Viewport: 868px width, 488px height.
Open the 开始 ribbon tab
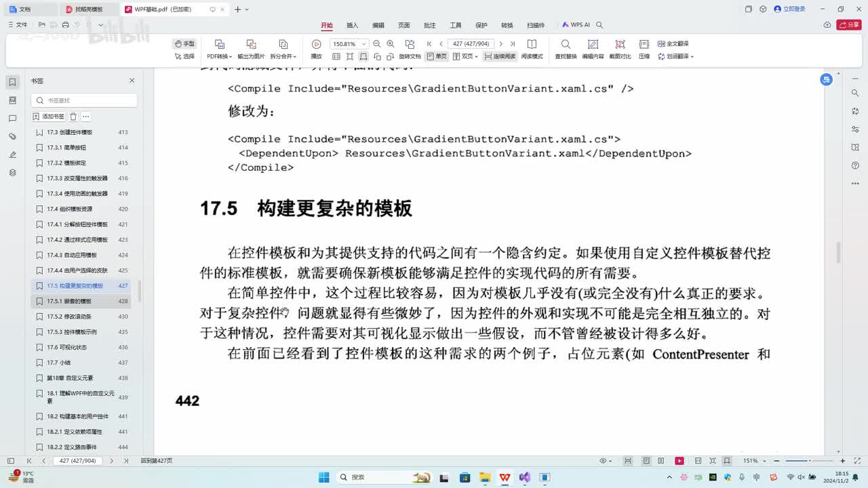[327, 25]
